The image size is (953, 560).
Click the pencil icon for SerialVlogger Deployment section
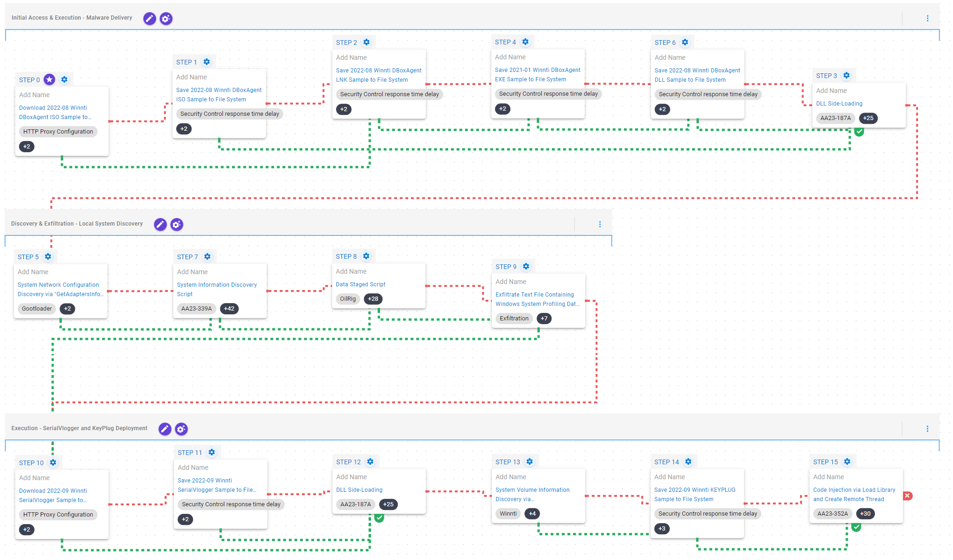click(x=165, y=429)
